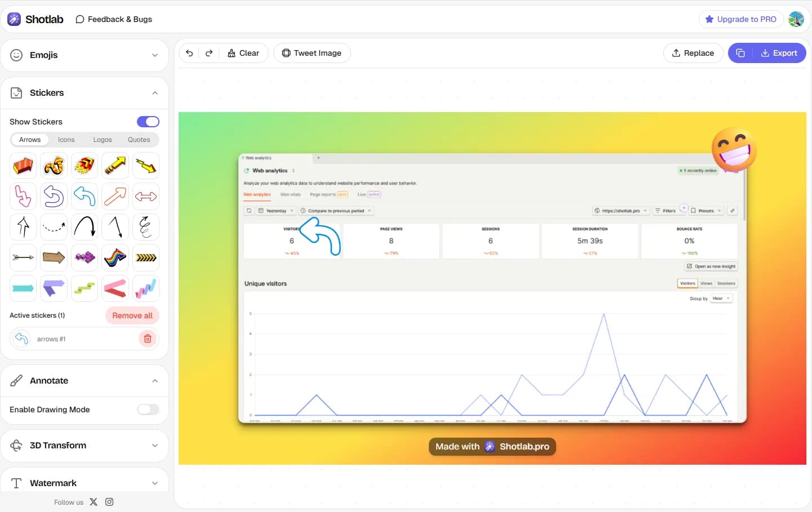
Task: Click the grinning emoji on the canvas
Action: [x=734, y=149]
